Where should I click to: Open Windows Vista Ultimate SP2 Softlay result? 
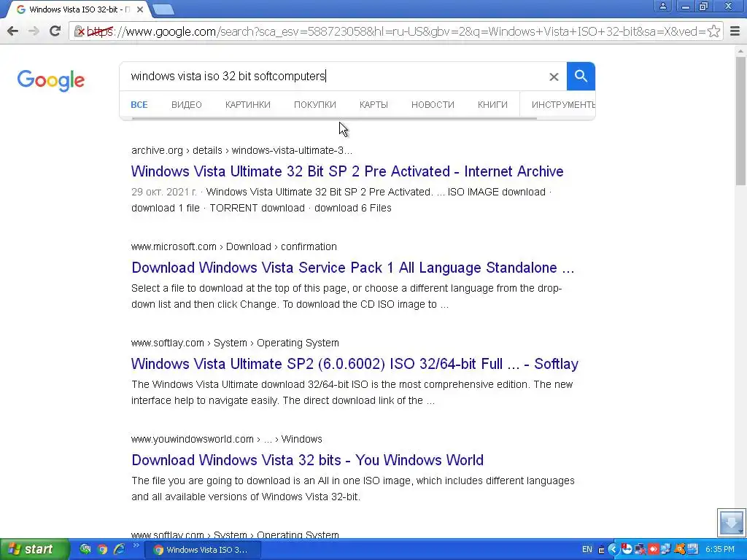click(x=355, y=364)
